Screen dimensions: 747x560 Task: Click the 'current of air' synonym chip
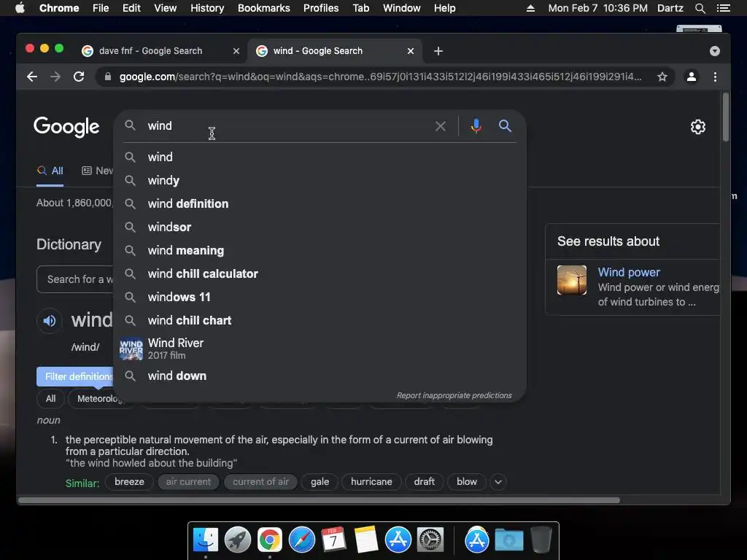(x=260, y=482)
